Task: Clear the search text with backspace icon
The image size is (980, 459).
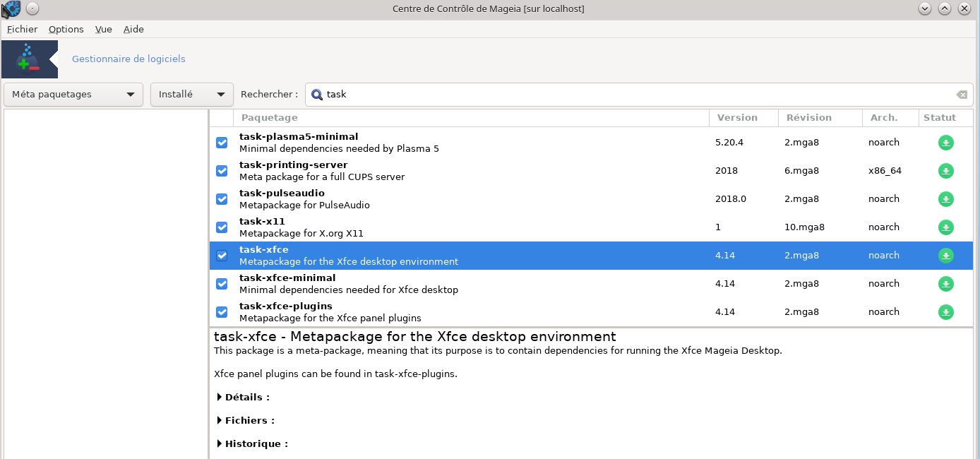Action: (x=961, y=95)
